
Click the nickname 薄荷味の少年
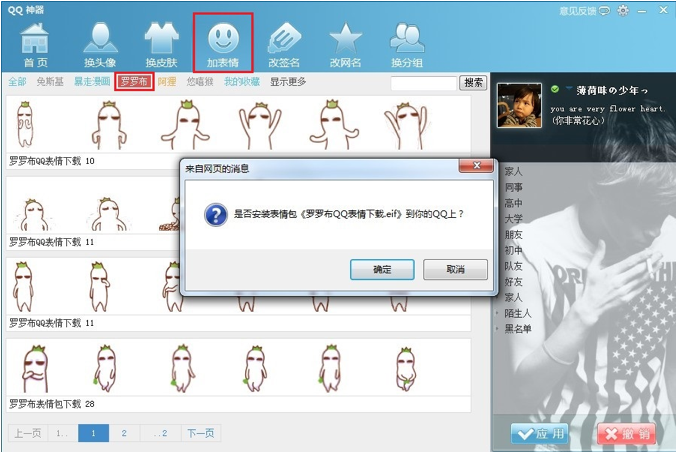click(x=612, y=90)
